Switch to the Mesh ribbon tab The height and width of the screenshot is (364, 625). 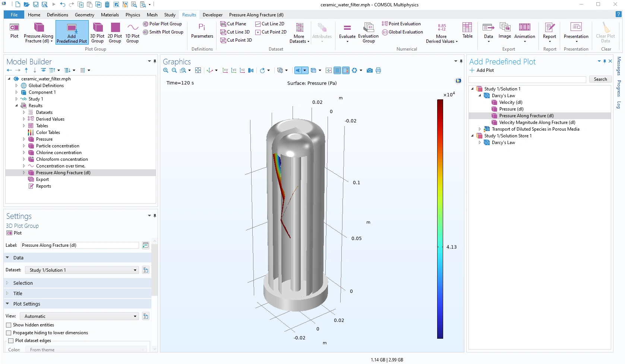tap(152, 15)
